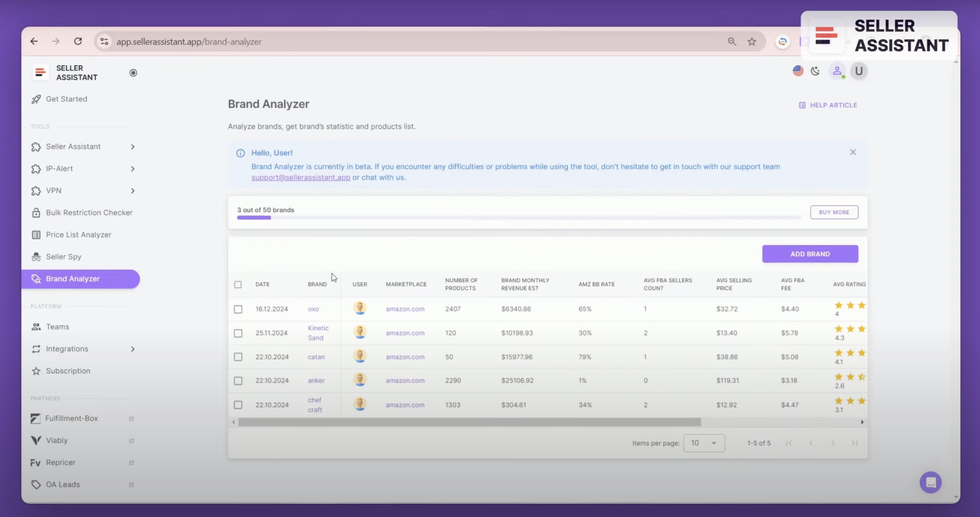Enable dark mode with the moon icon
The width and height of the screenshot is (980, 517).
pos(815,71)
